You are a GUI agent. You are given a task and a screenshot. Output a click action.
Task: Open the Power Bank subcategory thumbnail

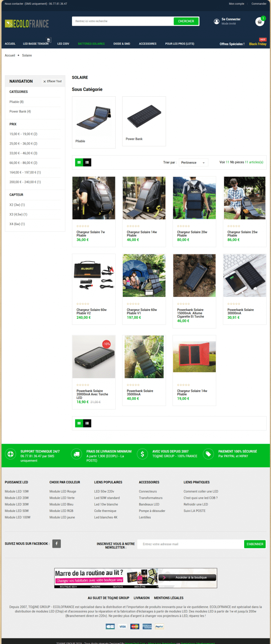[144, 121]
